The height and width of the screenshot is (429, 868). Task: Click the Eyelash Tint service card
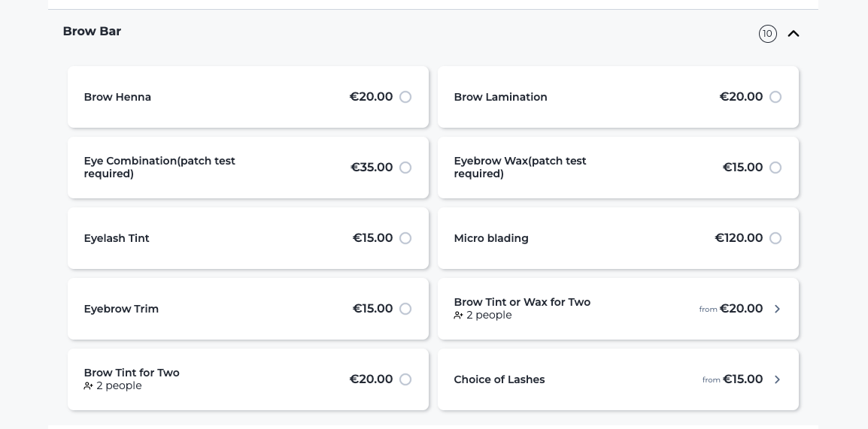pos(248,238)
